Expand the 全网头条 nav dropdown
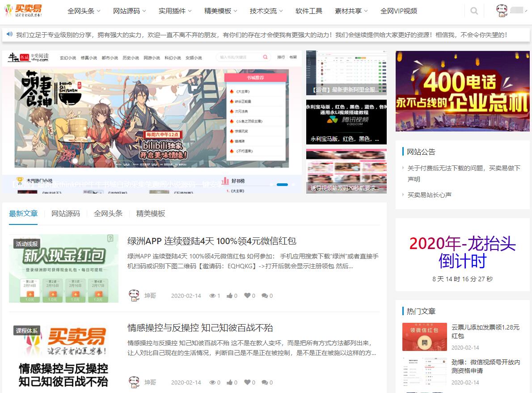Viewport: 532px width, 393px height. tap(99, 11)
